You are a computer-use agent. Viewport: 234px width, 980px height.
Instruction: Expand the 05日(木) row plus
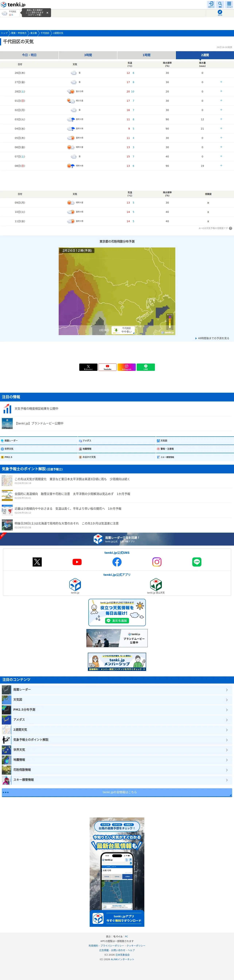click(221, 138)
